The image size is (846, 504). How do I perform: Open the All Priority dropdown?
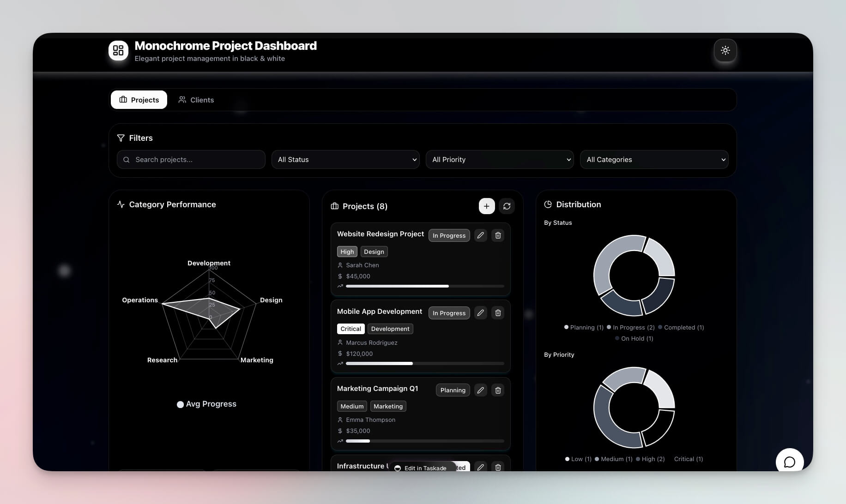click(499, 159)
